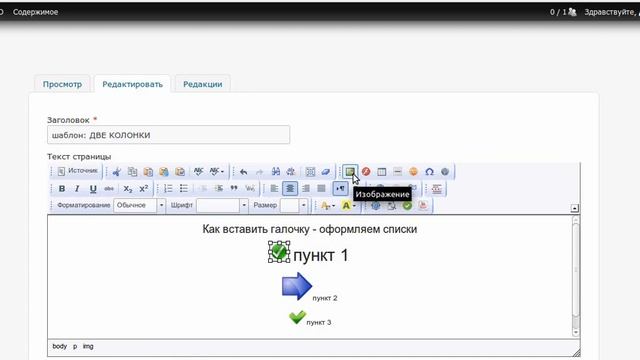This screenshot has height=360, width=640.
Task: Click the special character Omega icon
Action: coord(429,172)
